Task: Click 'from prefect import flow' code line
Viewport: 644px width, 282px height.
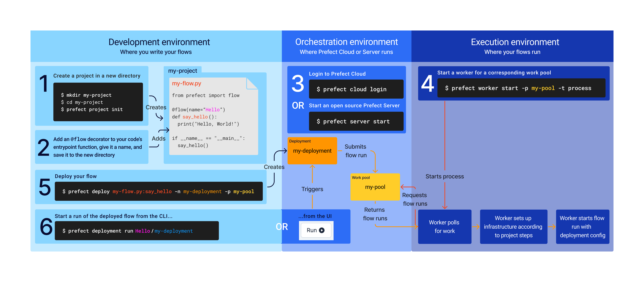Action: click(x=205, y=95)
